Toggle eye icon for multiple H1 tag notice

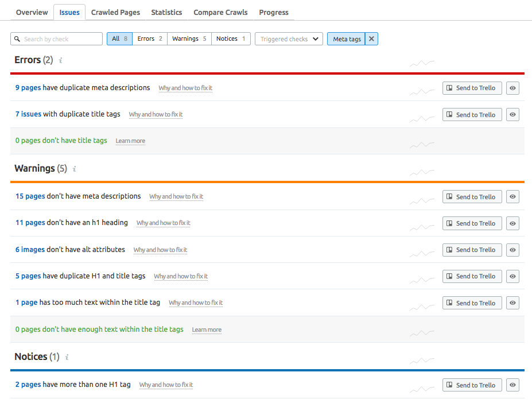click(512, 385)
